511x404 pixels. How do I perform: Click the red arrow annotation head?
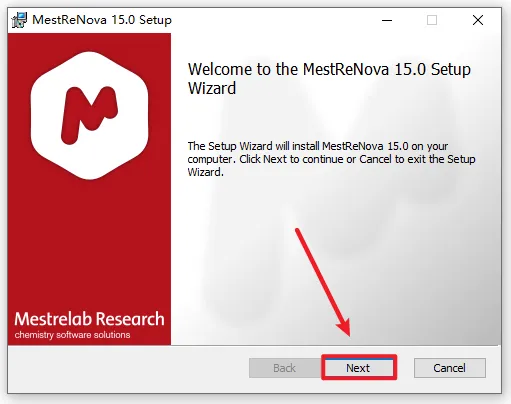pyautogui.click(x=344, y=327)
